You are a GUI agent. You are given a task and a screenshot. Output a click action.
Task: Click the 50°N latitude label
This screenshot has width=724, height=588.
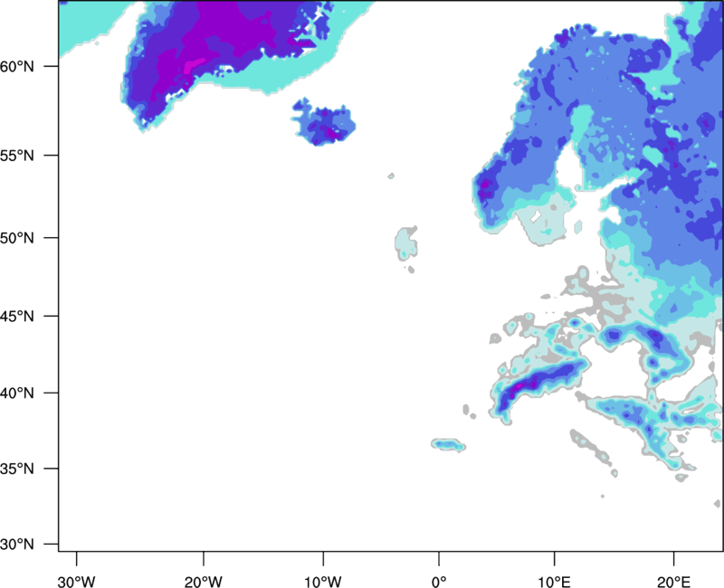[x=17, y=238]
